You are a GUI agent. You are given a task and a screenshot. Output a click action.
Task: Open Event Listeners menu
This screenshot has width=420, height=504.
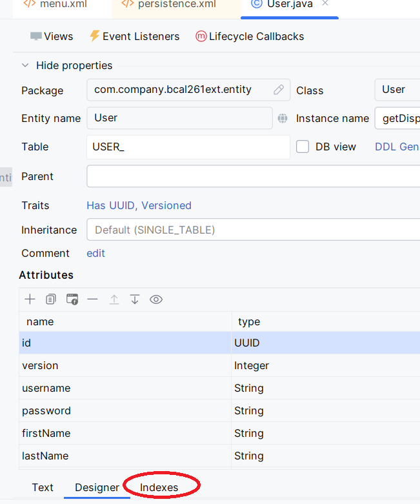click(134, 36)
